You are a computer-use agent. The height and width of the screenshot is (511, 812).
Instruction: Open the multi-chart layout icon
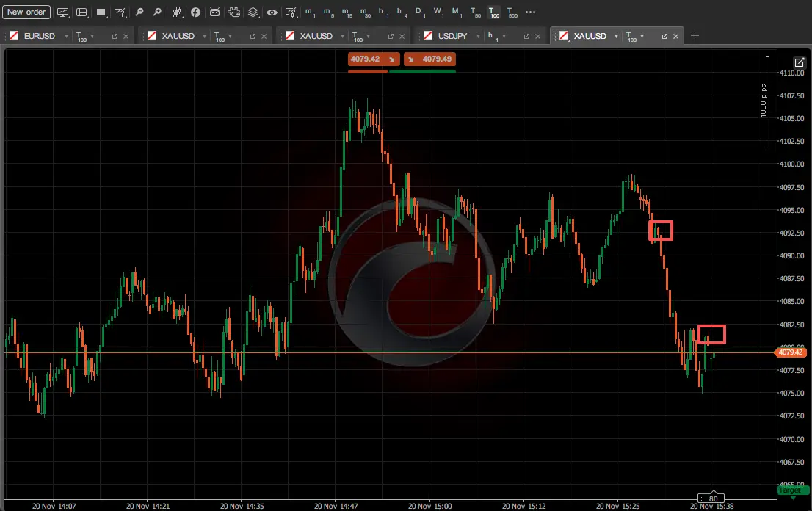tap(81, 12)
